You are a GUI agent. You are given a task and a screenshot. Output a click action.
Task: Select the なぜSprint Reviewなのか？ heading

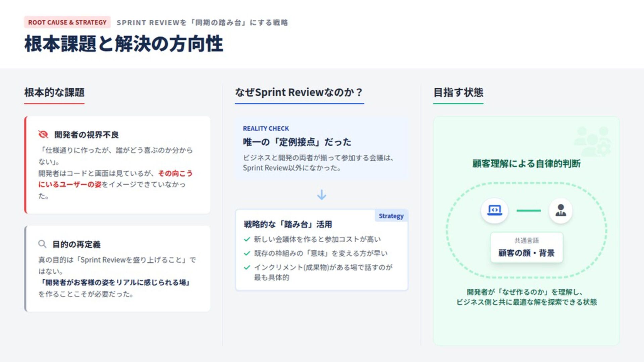click(299, 93)
